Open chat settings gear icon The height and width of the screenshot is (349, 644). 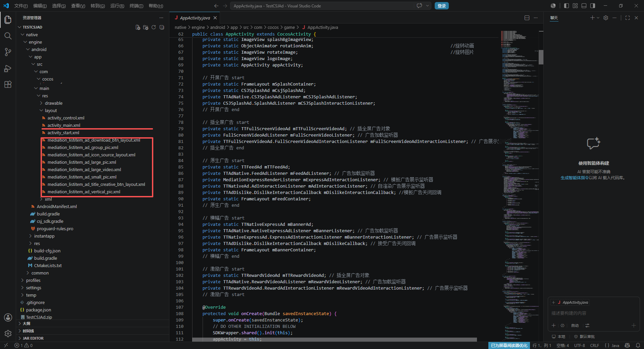(x=606, y=18)
